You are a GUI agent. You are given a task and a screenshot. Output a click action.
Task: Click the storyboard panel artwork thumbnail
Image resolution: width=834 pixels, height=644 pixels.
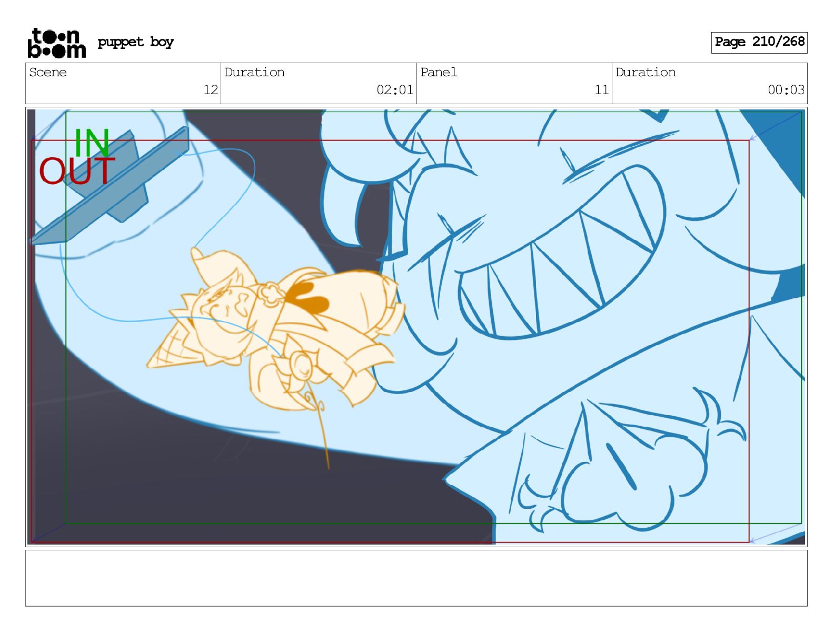click(416, 327)
